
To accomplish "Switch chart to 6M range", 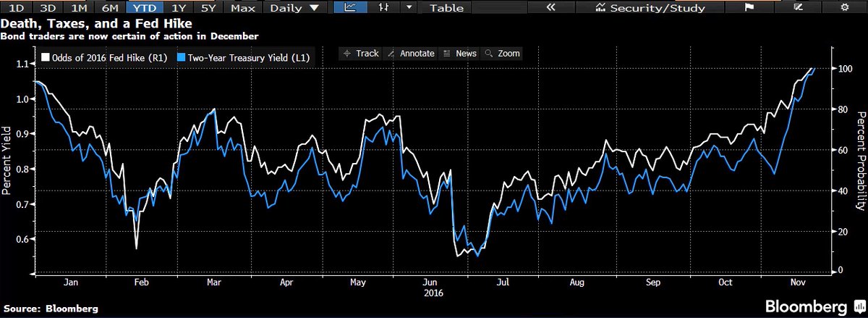I will pyautogui.click(x=109, y=9).
